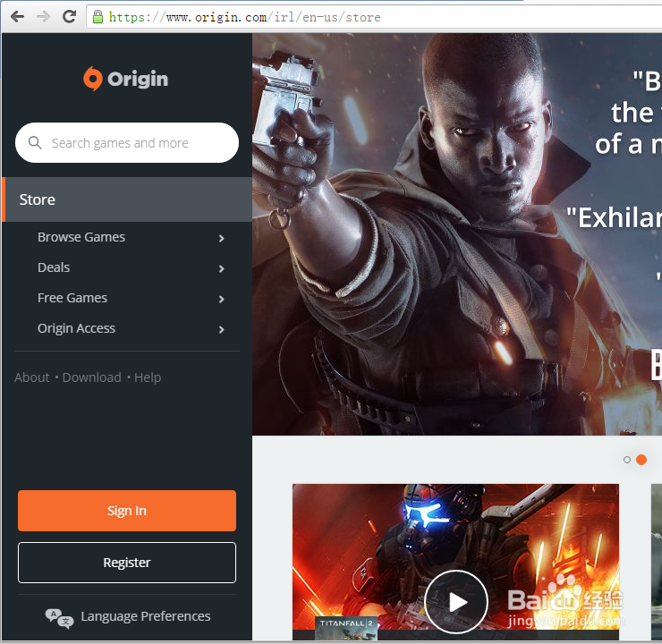Expand the Free Games chevron

[x=222, y=300]
